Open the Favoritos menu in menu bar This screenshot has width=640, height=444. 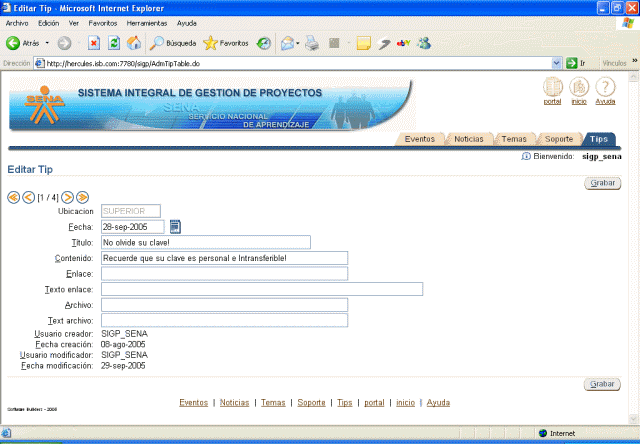coord(103,23)
